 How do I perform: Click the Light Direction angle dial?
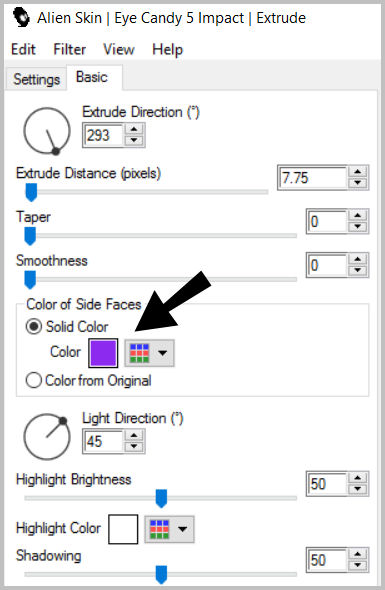tap(47, 436)
